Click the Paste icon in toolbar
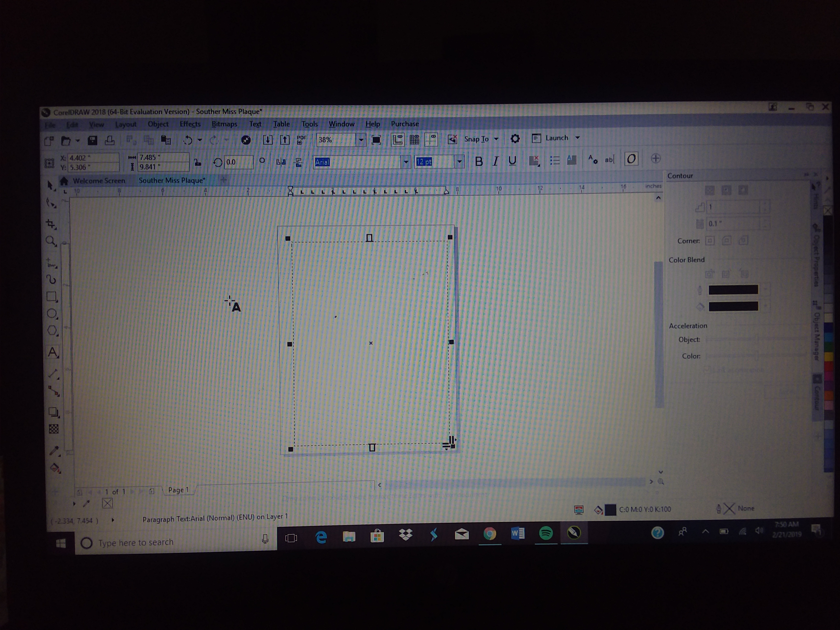840x630 pixels. point(166,141)
